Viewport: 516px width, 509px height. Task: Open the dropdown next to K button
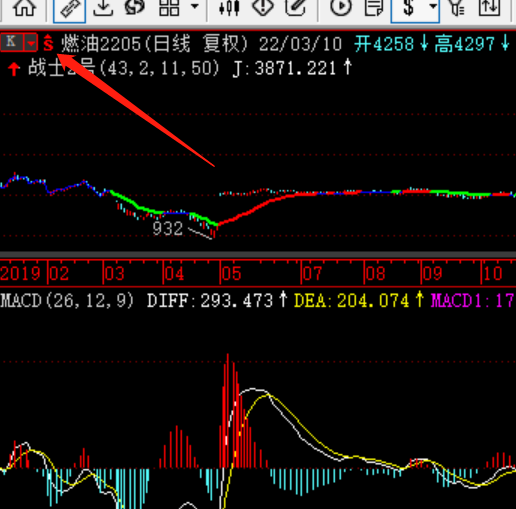pyautogui.click(x=31, y=43)
